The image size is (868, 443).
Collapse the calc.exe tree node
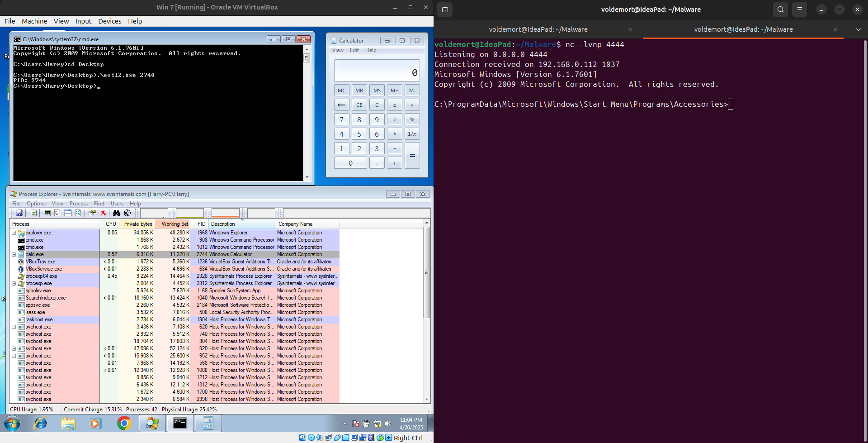(14, 255)
